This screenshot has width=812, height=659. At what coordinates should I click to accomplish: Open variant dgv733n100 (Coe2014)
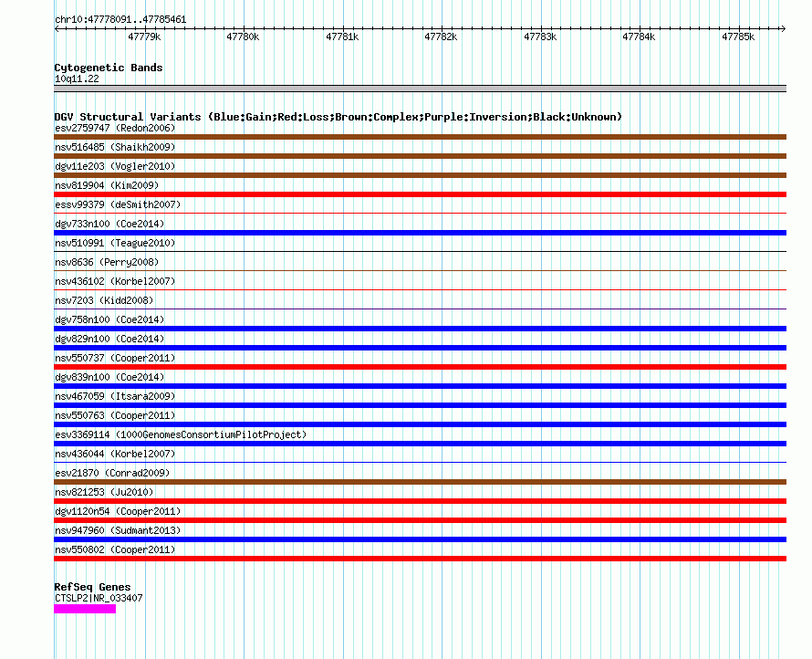click(109, 224)
